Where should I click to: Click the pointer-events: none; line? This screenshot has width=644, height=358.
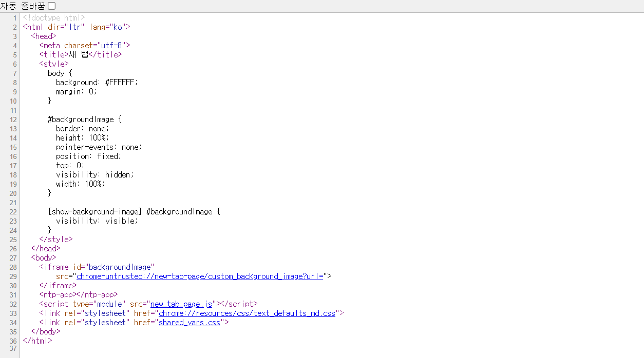99,147
